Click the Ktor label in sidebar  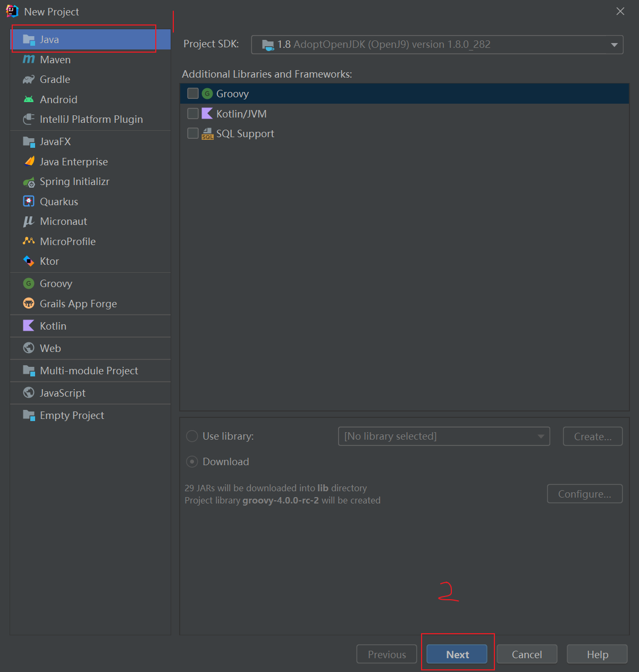(49, 261)
